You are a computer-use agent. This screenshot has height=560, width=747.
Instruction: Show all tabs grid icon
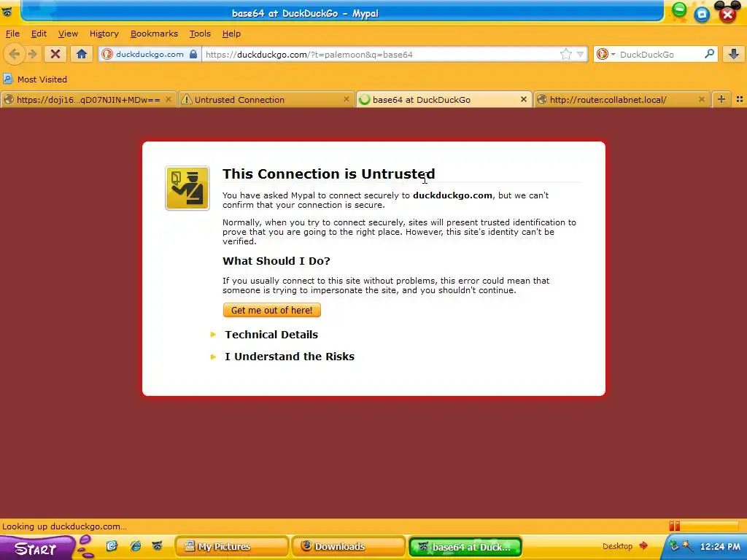(x=740, y=99)
